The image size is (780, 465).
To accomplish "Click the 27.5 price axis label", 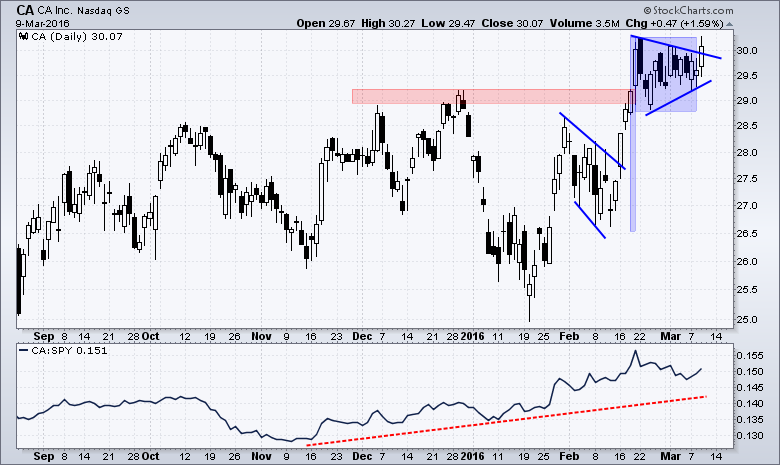I will (x=747, y=179).
